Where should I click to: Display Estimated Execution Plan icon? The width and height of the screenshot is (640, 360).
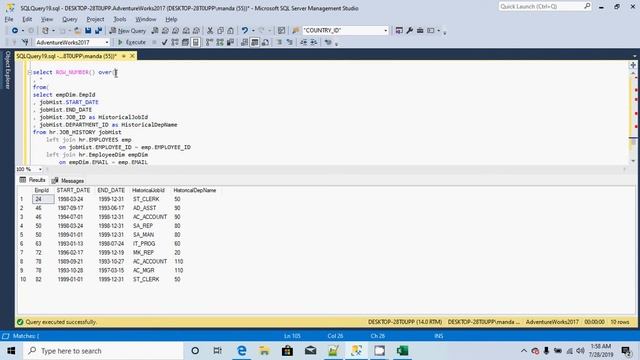[x=175, y=42]
